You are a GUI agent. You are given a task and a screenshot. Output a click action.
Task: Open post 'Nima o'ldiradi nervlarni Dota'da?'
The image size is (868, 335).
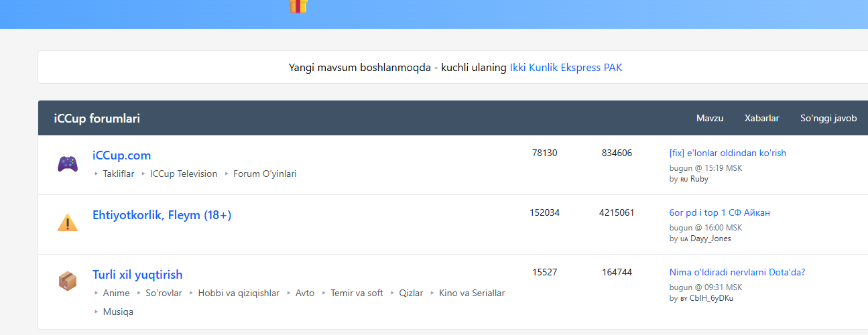pos(737,272)
